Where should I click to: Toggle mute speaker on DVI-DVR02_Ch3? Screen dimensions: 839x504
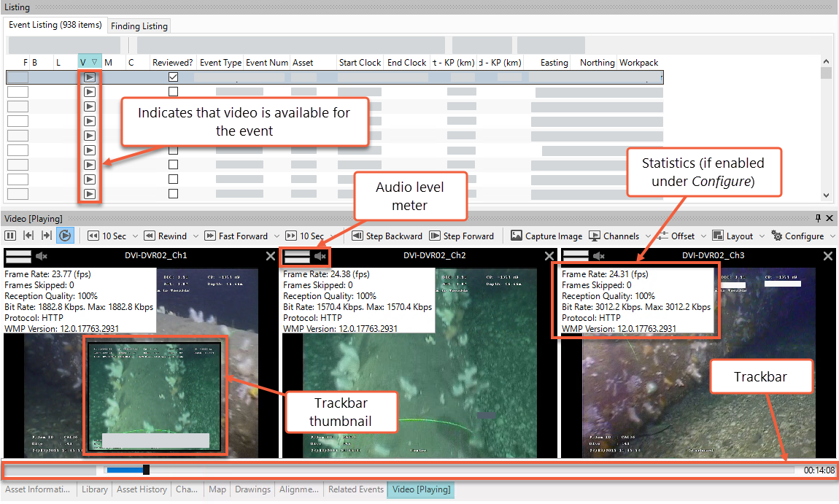click(599, 256)
